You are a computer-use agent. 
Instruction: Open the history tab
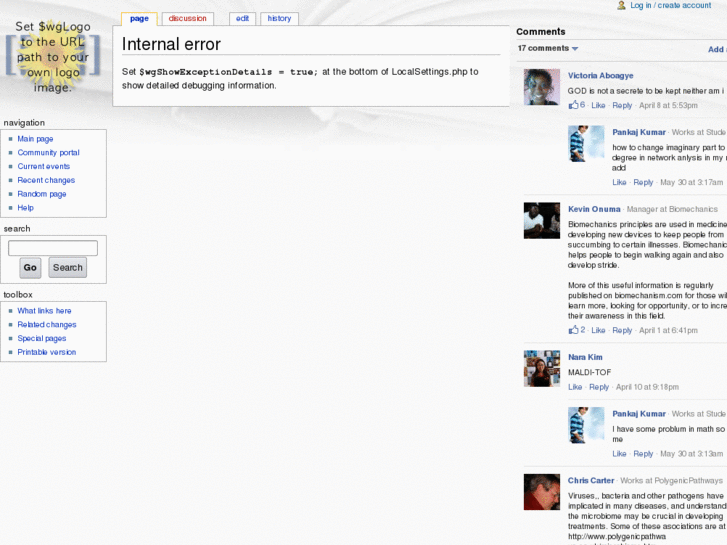point(279,19)
